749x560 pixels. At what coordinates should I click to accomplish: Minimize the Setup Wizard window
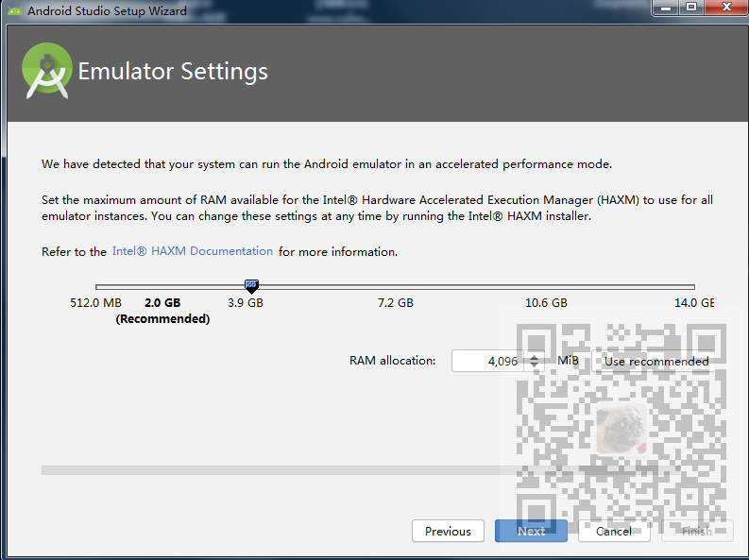(666, 8)
